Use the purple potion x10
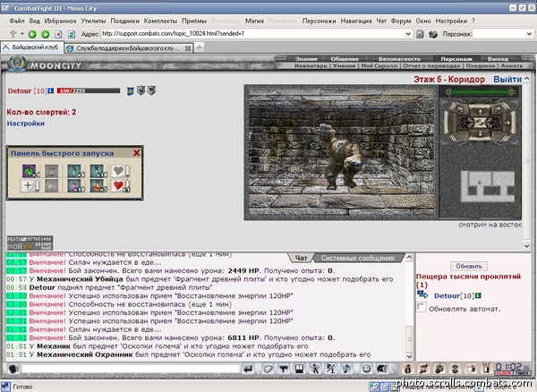The image size is (537, 392). (74, 185)
